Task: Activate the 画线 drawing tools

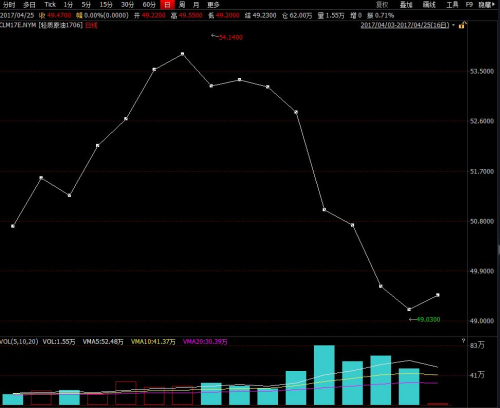Action: [x=429, y=5]
